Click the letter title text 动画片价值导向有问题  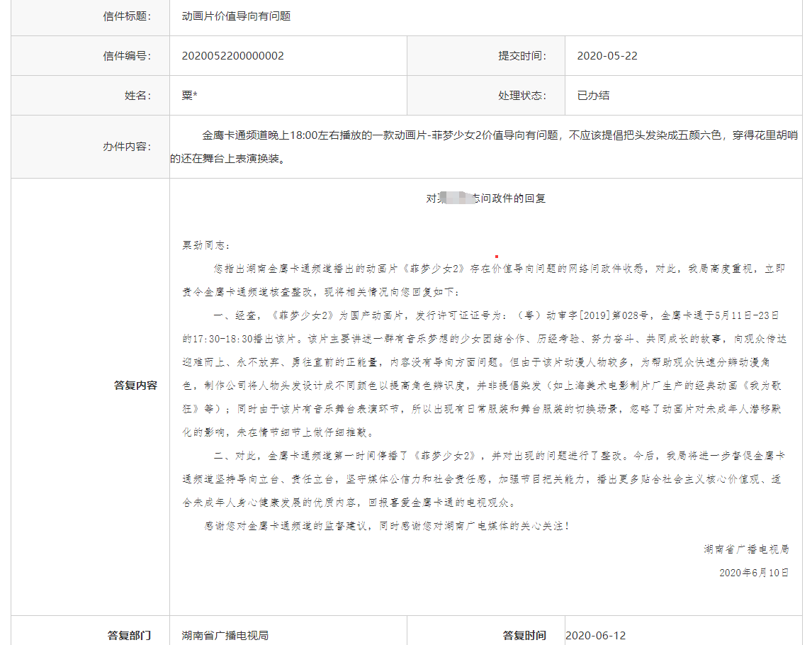[x=236, y=16]
